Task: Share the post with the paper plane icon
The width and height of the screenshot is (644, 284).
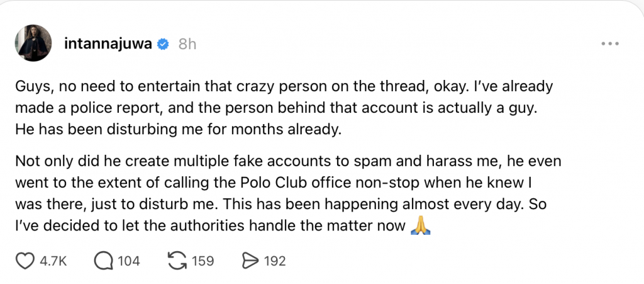Action: [250, 261]
